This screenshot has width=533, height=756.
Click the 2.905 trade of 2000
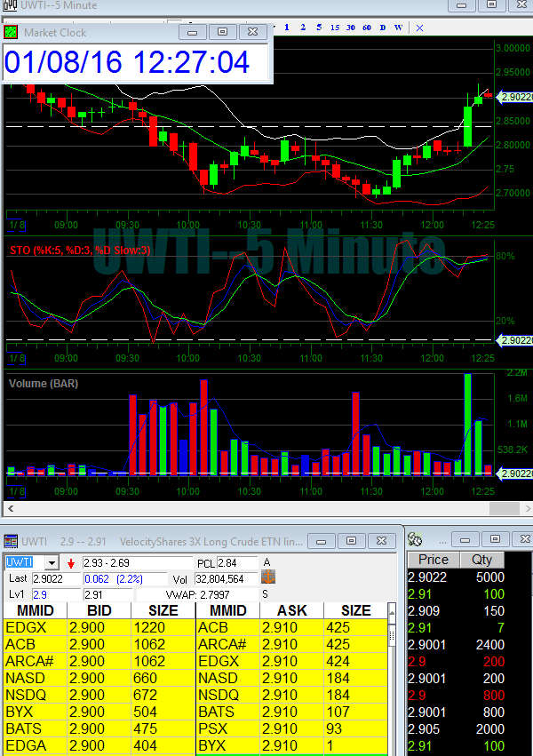(456, 729)
